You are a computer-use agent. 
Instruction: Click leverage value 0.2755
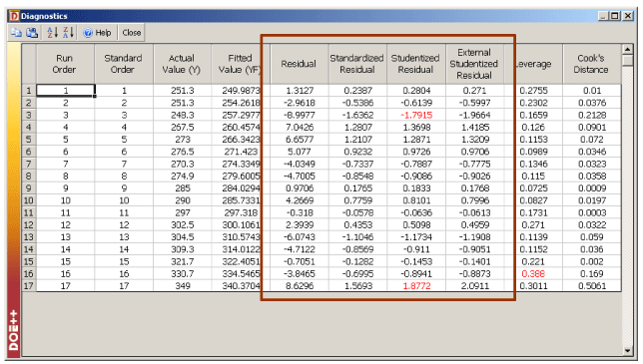click(x=533, y=91)
